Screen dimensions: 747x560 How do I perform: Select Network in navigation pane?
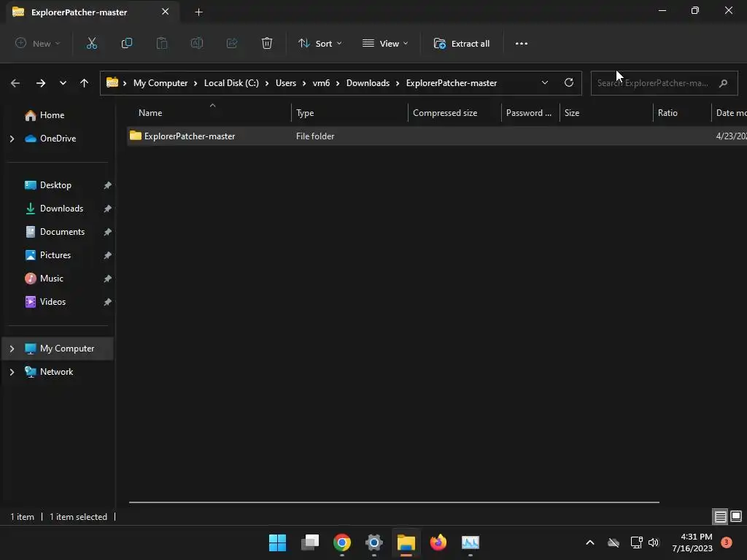[x=56, y=372]
